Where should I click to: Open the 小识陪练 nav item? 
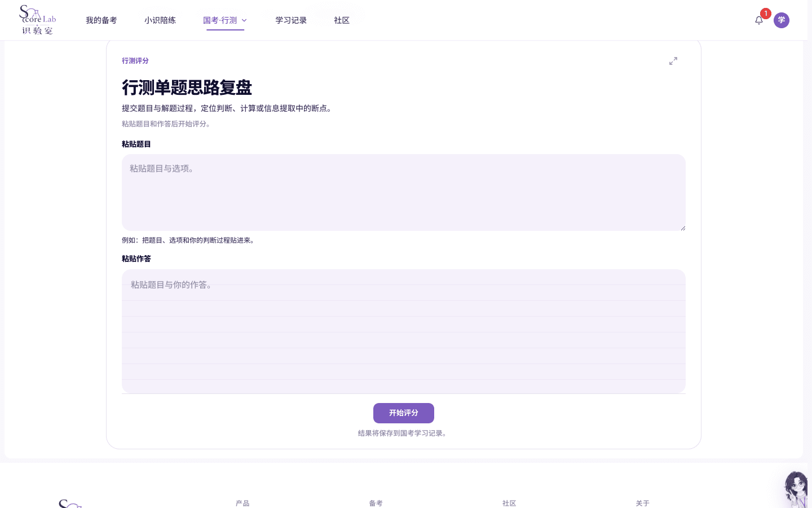point(160,20)
